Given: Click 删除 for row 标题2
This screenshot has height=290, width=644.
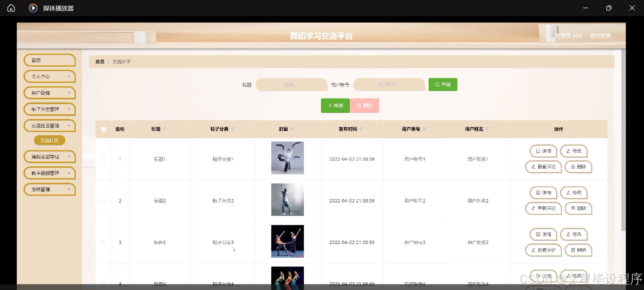Looking at the screenshot, I should (x=578, y=208).
